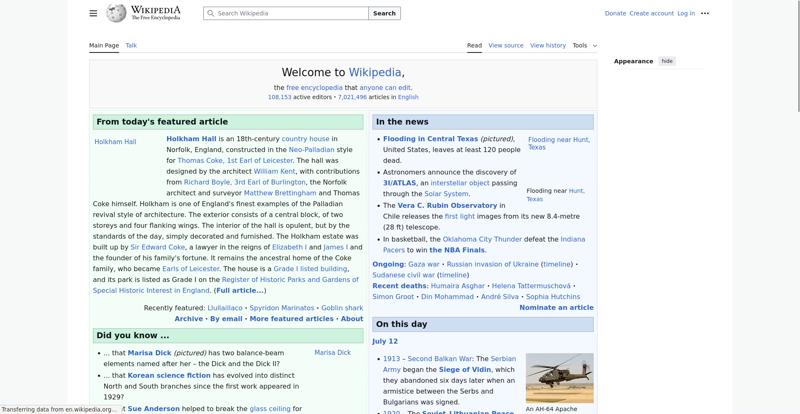
Task: Click the anyone can edit link
Action: (385, 88)
